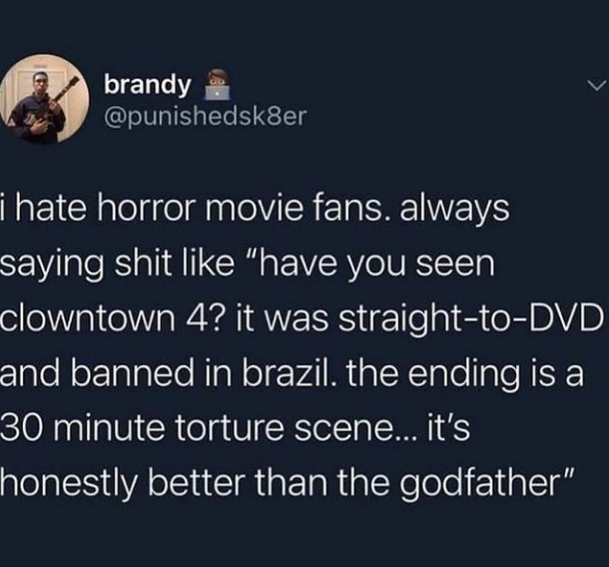This screenshot has height=567, width=609.
Task: Visit the @punishedsk8er handle
Action: pos(205,115)
